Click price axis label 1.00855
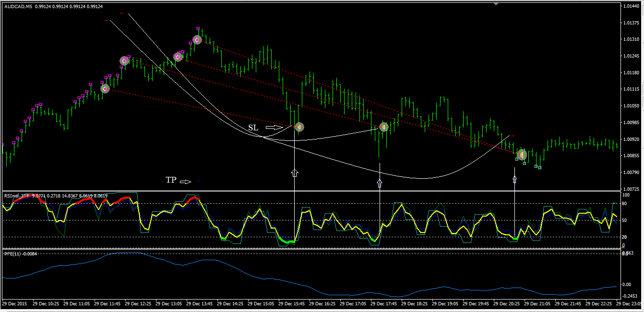 pyautogui.click(x=631, y=156)
